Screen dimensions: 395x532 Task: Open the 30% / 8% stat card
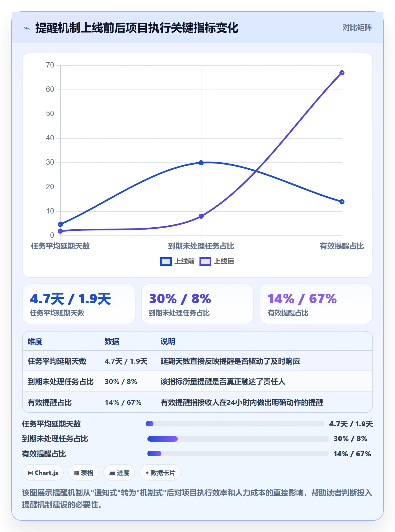(197, 304)
